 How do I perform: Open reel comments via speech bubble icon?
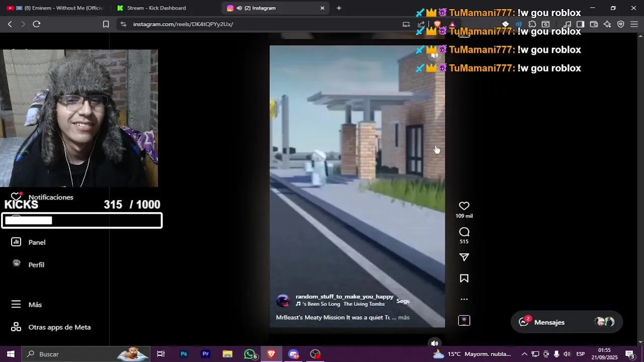tap(464, 232)
